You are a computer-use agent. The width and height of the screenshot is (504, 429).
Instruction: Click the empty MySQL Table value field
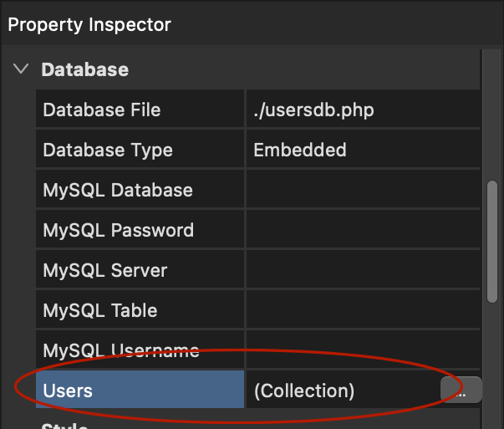click(x=362, y=310)
